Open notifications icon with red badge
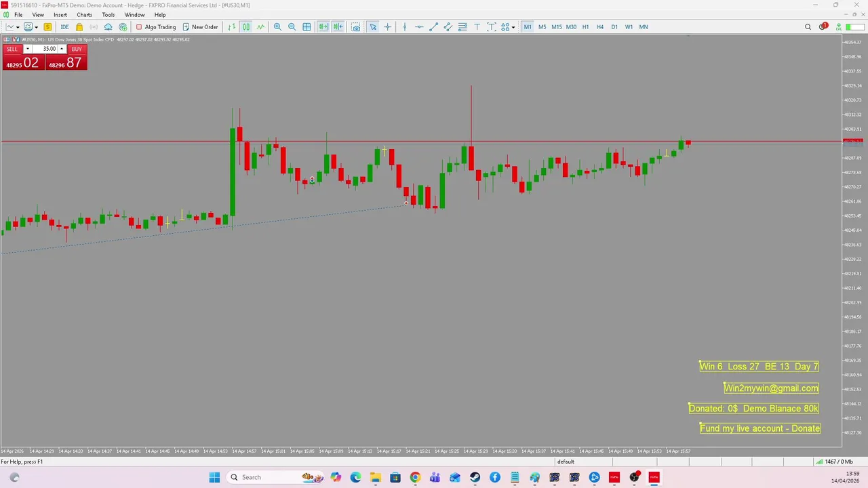Screen dimensions: 868x488 tap(823, 27)
